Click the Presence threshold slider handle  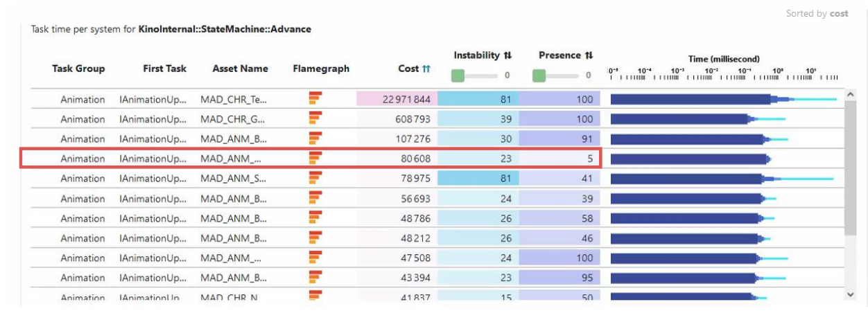point(539,75)
